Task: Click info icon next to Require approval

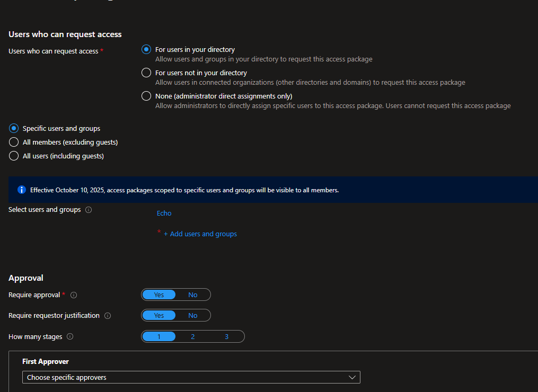Action: pos(74,295)
